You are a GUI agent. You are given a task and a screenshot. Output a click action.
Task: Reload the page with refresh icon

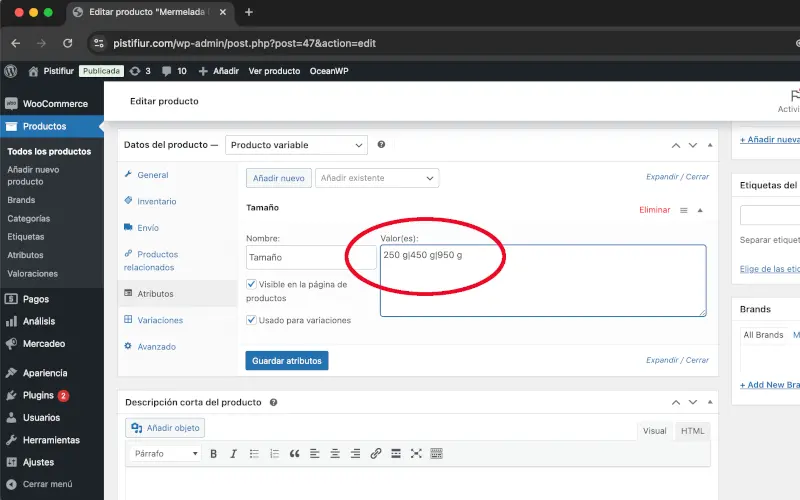(x=67, y=43)
